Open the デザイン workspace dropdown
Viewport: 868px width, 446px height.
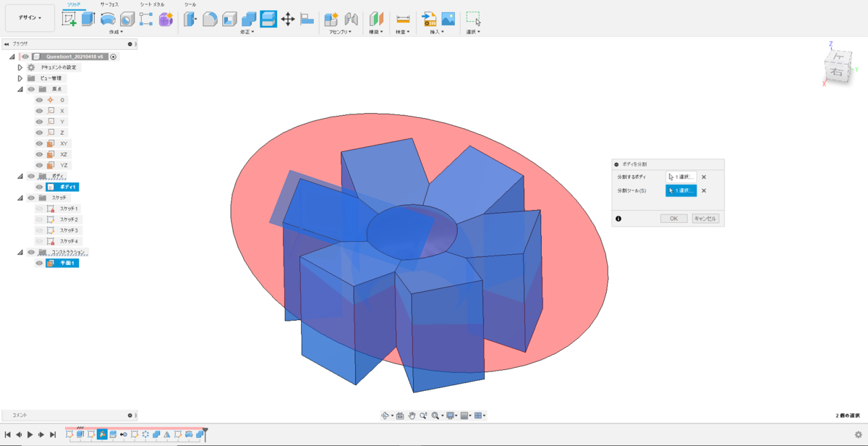(x=30, y=17)
